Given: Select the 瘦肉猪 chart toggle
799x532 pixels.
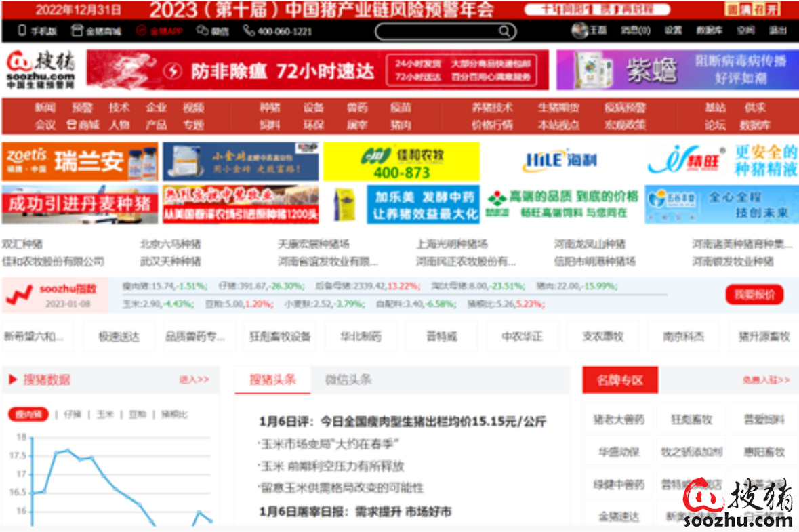Looking at the screenshot, I should click(28, 414).
